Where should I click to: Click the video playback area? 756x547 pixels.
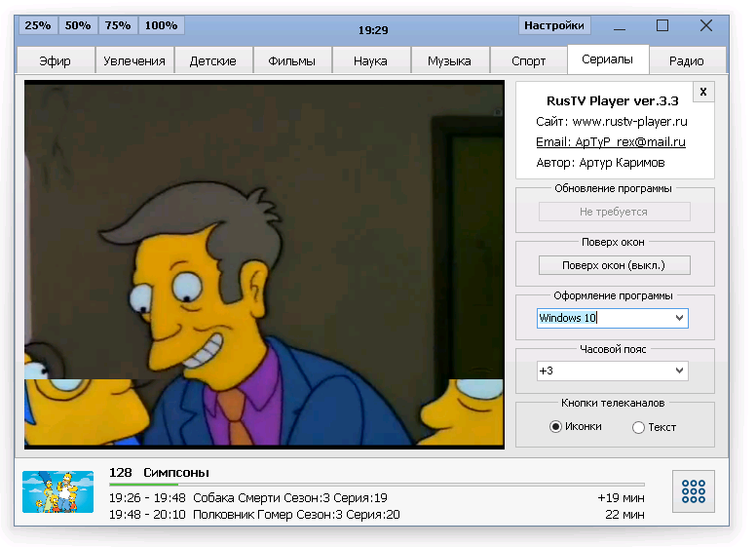(x=264, y=264)
